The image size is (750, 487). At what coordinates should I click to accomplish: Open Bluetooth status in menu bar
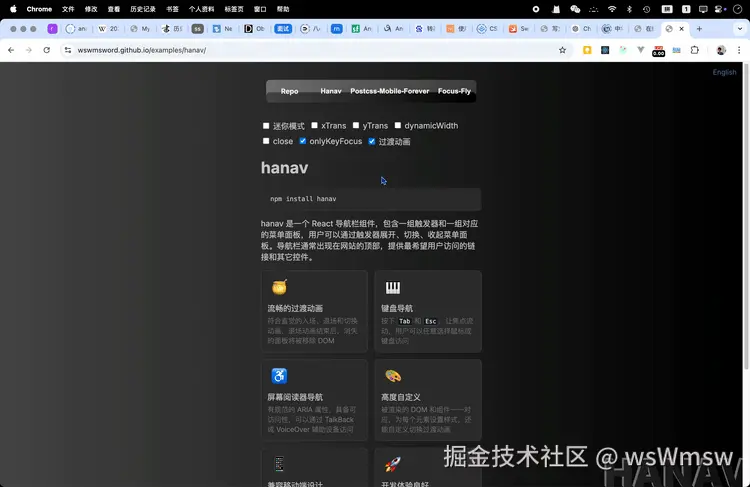pyautogui.click(x=629, y=9)
